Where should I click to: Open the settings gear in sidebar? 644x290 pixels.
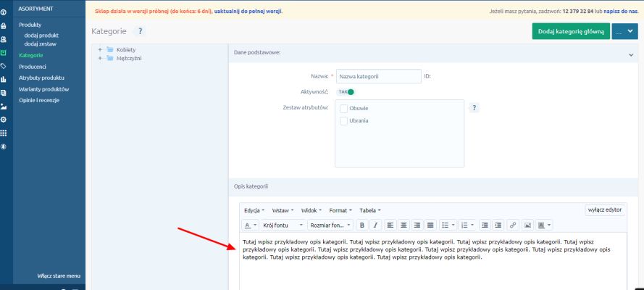coord(4,118)
